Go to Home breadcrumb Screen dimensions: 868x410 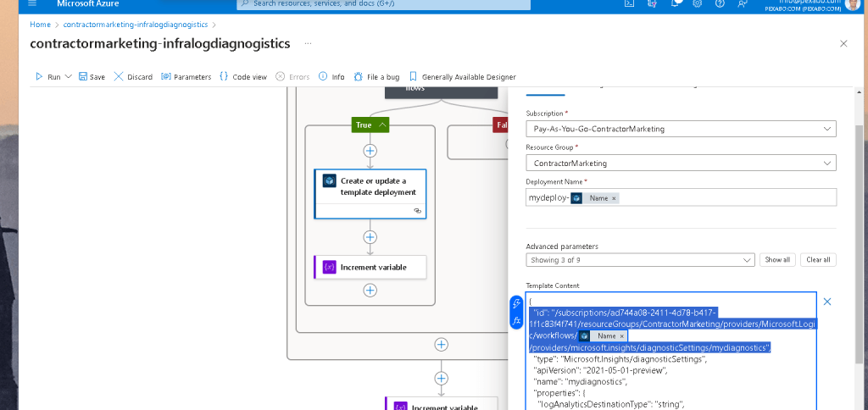[40, 25]
